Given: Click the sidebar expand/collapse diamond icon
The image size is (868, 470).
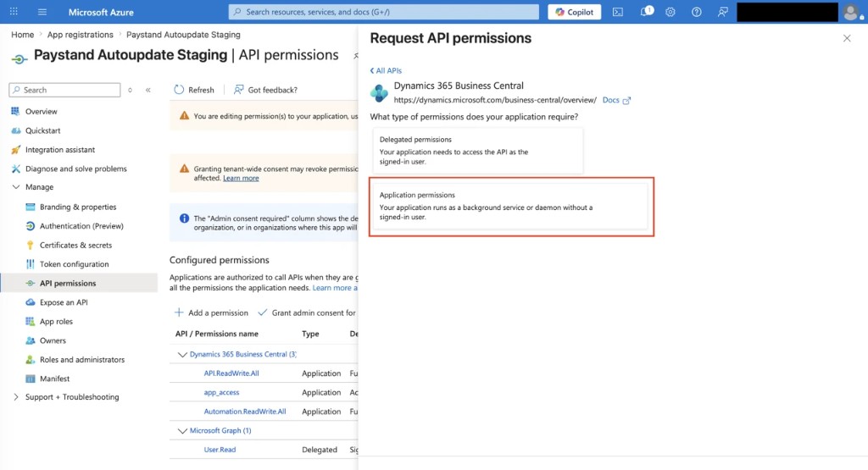Looking at the screenshot, I should coord(130,90).
